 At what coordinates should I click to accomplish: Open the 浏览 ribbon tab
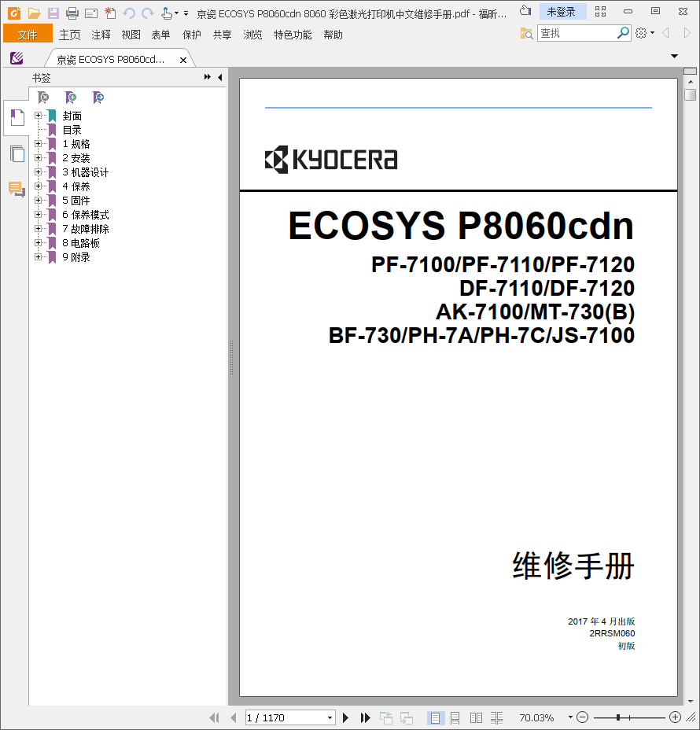click(252, 35)
